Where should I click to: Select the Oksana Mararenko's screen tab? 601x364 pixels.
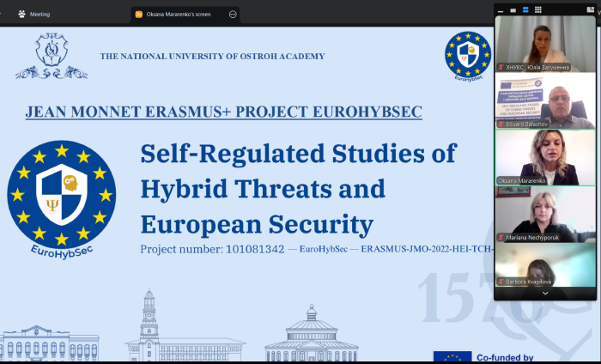click(x=184, y=15)
